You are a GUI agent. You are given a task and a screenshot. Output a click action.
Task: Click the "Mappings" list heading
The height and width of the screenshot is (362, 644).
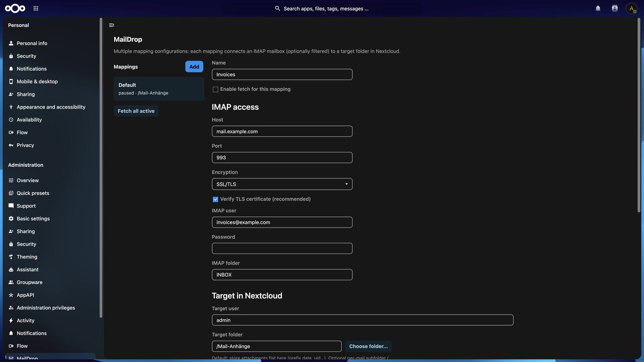coord(126,67)
